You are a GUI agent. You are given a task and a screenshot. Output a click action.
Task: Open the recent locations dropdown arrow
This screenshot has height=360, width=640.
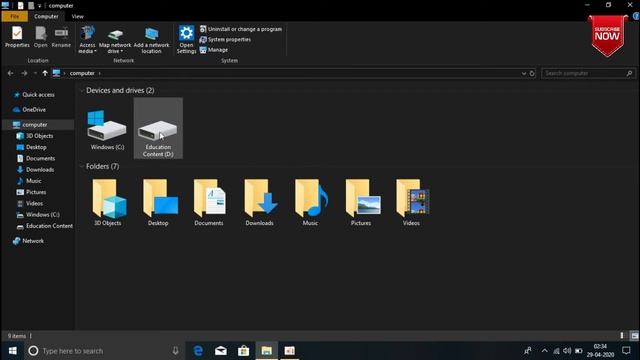click(x=35, y=73)
